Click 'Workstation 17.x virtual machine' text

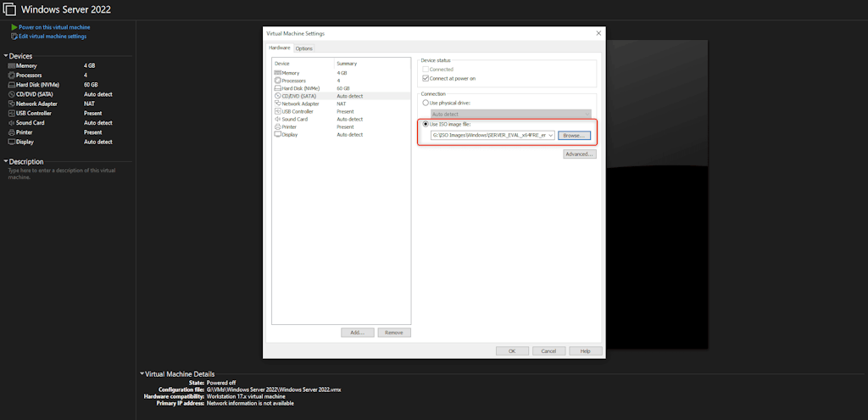pos(246,397)
